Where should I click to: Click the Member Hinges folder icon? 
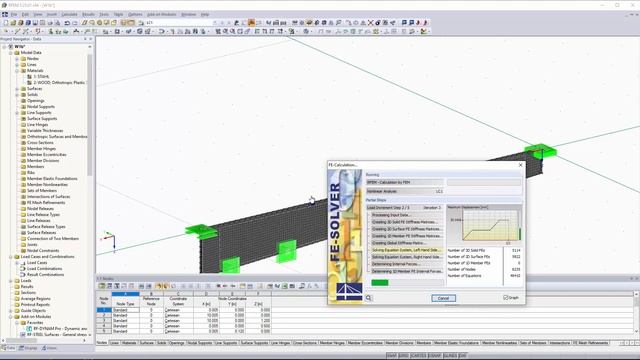(x=23, y=149)
